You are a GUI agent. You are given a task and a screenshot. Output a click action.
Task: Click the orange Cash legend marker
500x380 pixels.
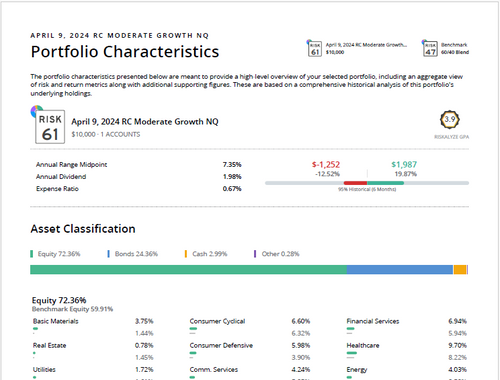coord(186,254)
